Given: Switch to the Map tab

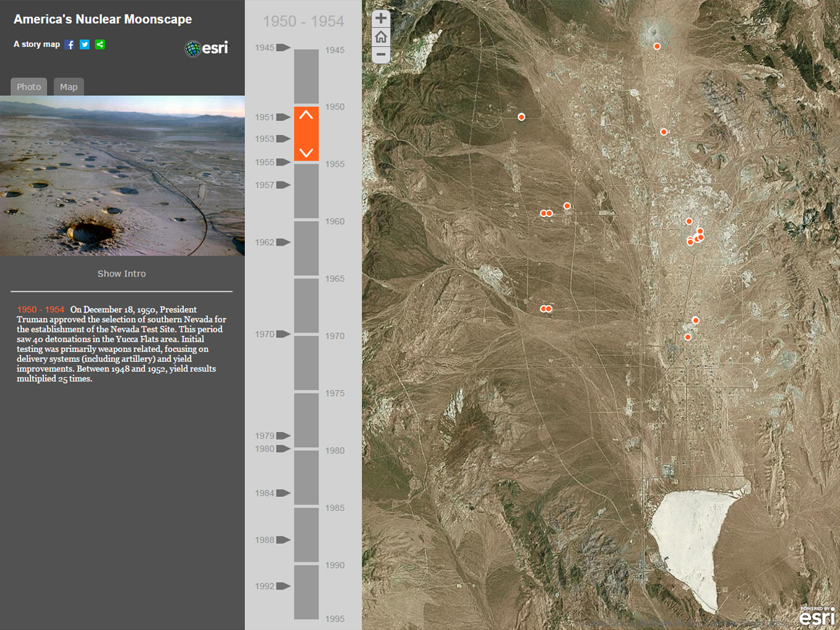Looking at the screenshot, I should coord(69,87).
